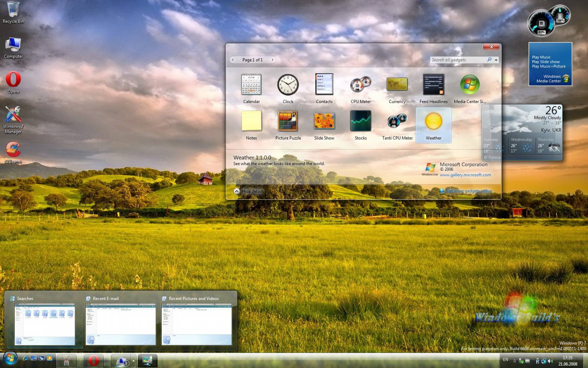
Task: Click Play Music in Media Center gadget
Action: click(541, 57)
